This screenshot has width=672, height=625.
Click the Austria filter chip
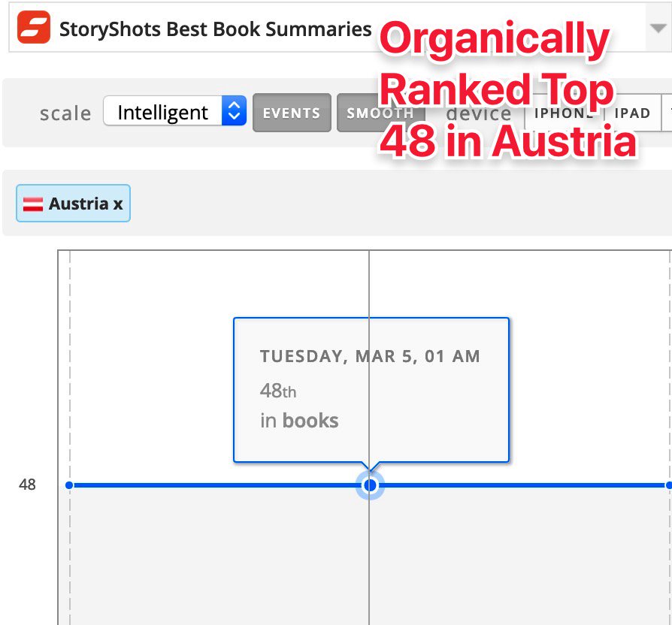[x=73, y=203]
